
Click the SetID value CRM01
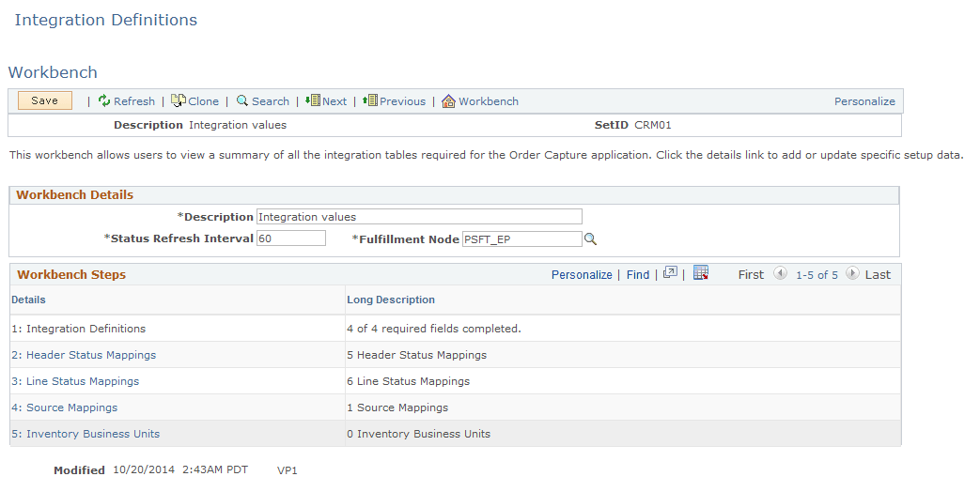click(x=652, y=125)
